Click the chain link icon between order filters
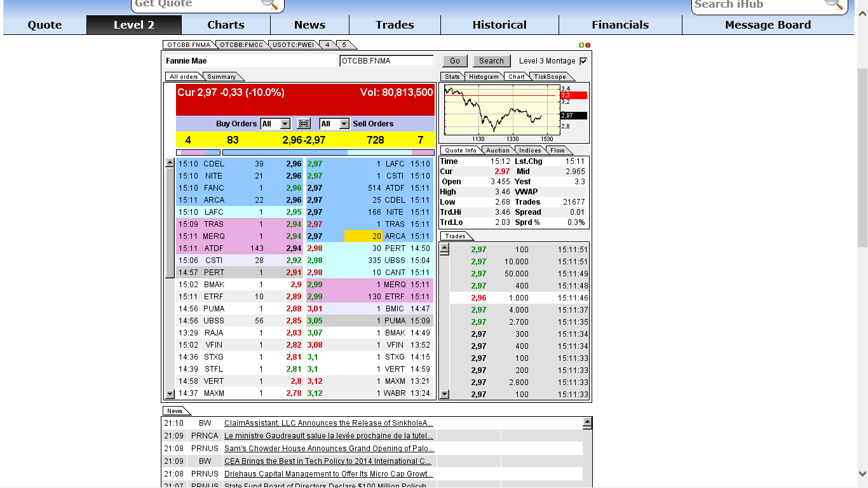868x488 pixels. coord(304,123)
